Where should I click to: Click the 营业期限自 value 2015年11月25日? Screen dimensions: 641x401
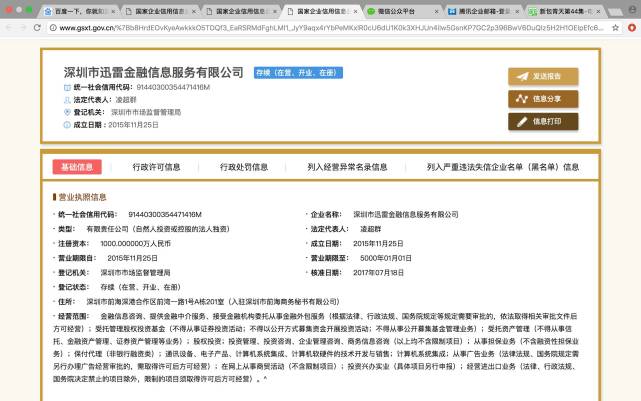click(132, 258)
